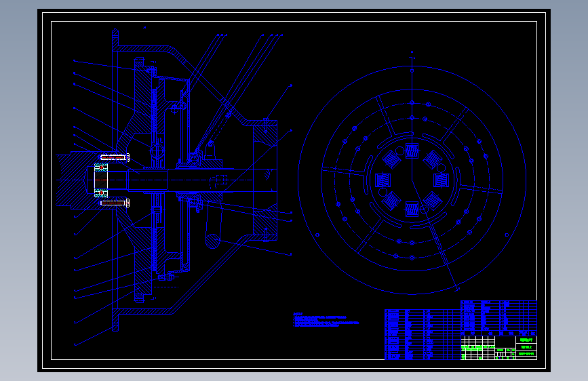
Task: Click the green title block in drawing corner
Action: tap(498, 348)
